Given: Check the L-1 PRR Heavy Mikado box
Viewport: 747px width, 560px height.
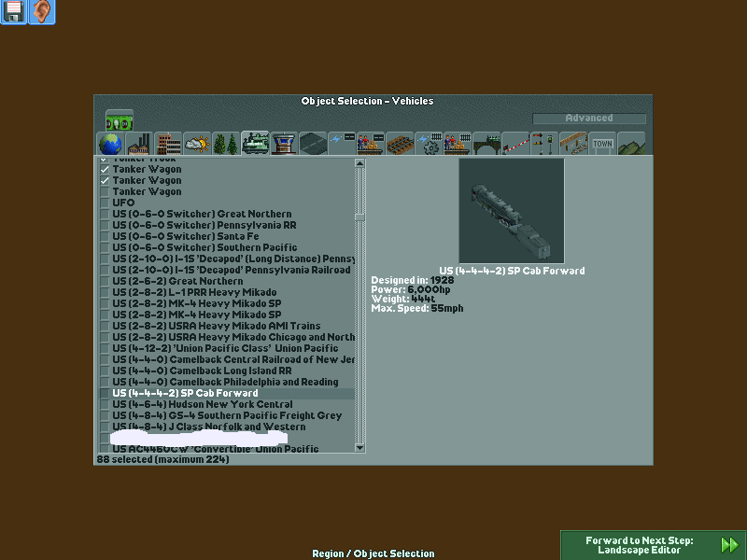Looking at the screenshot, I should 105,292.
